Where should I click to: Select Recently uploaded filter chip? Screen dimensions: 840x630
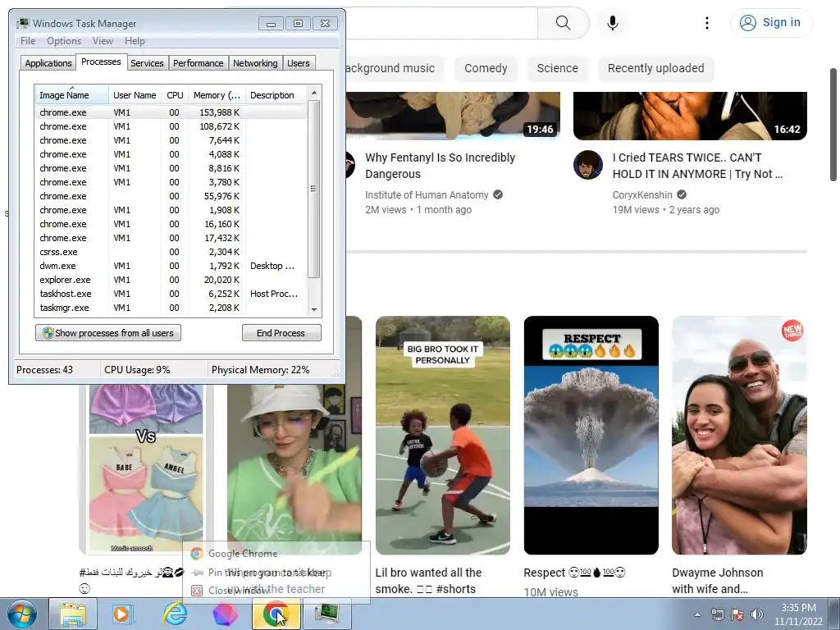click(x=655, y=68)
